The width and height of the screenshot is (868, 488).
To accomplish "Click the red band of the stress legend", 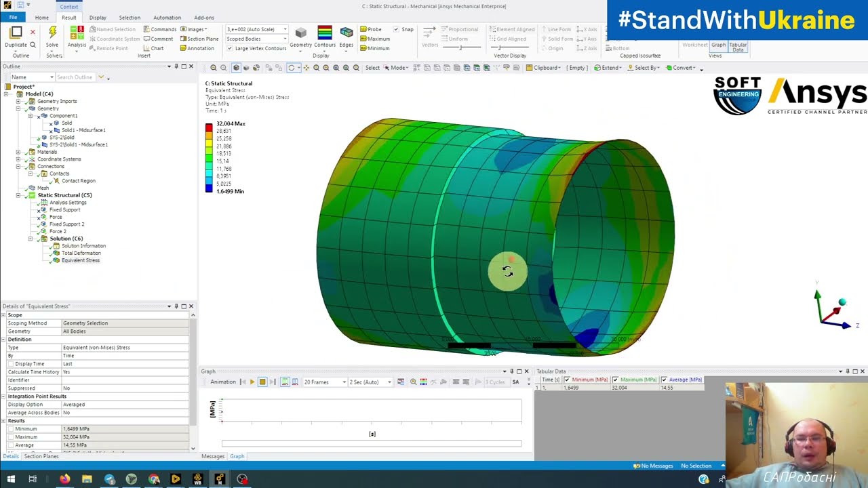I will pos(209,127).
